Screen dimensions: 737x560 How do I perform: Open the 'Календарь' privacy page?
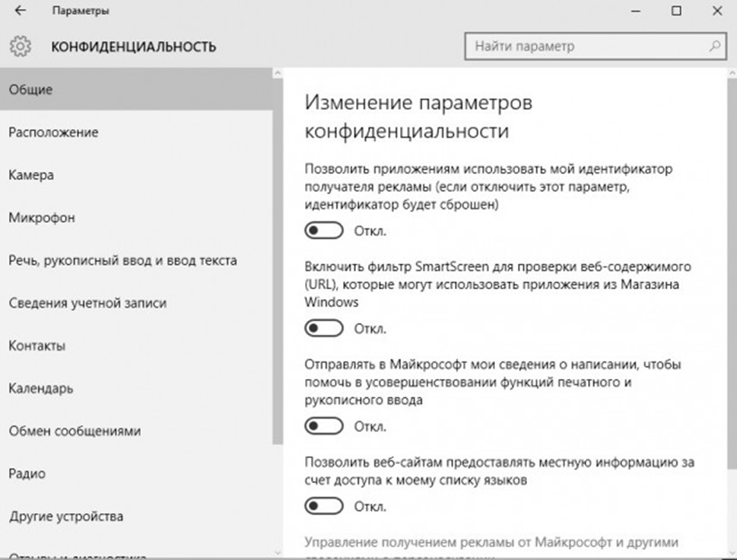point(41,388)
